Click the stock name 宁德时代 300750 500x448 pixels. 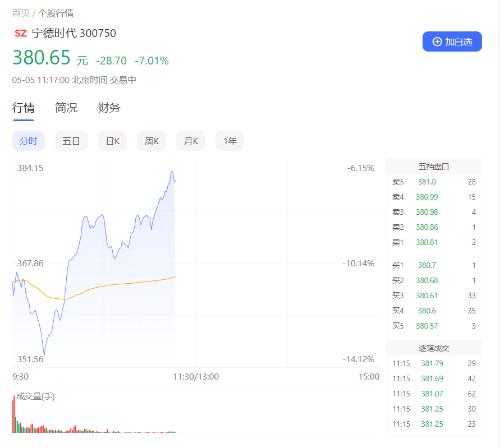tap(74, 33)
